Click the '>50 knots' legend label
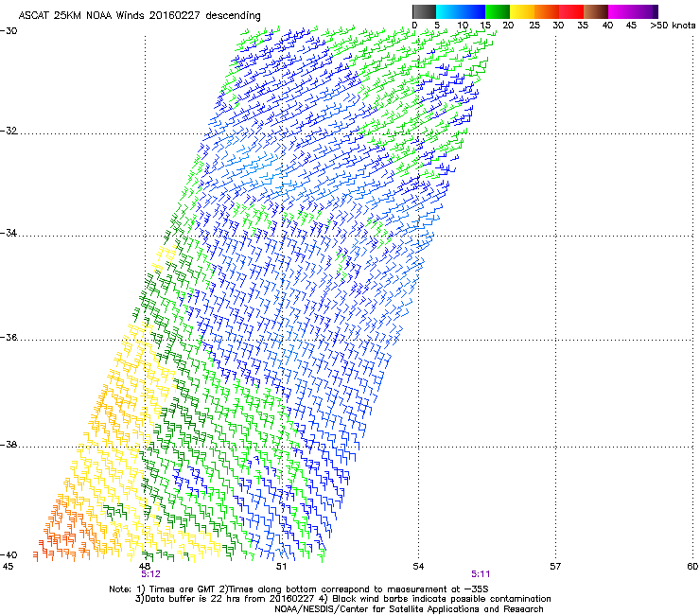The width and height of the screenshot is (700, 615). (673, 26)
